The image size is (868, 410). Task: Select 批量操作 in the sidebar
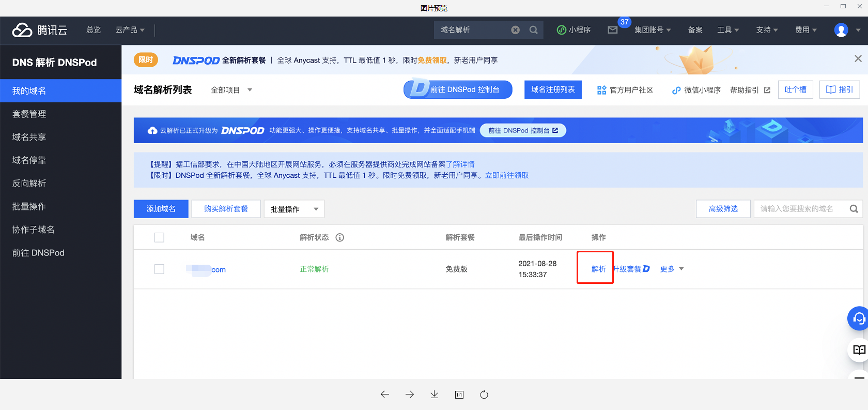tap(61, 206)
